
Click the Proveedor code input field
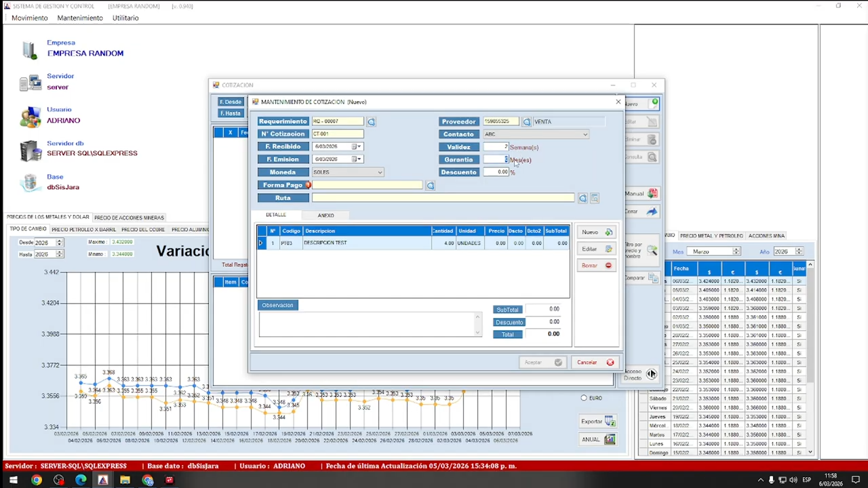(500, 121)
